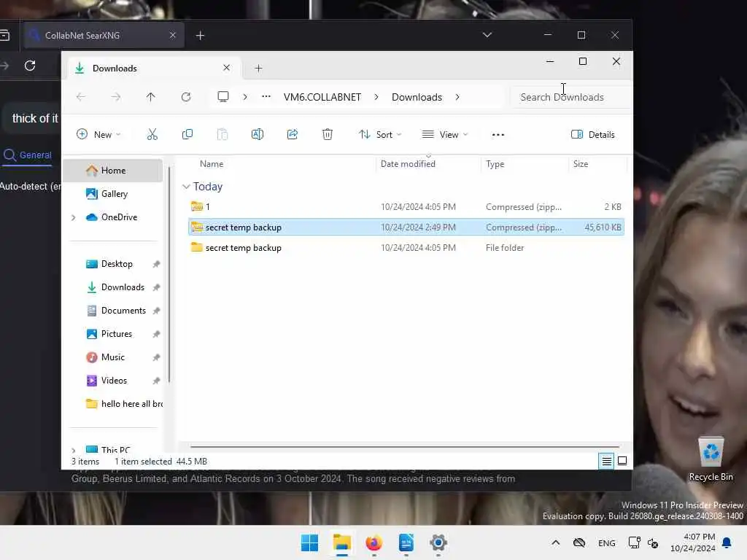Viewport: 747px width, 560px height.
Task: Open the See more ellipsis in command bar
Action: pos(498,135)
